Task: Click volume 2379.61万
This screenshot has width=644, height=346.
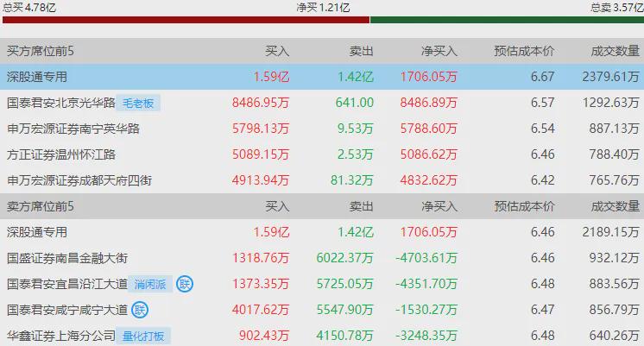Action: click(x=610, y=77)
